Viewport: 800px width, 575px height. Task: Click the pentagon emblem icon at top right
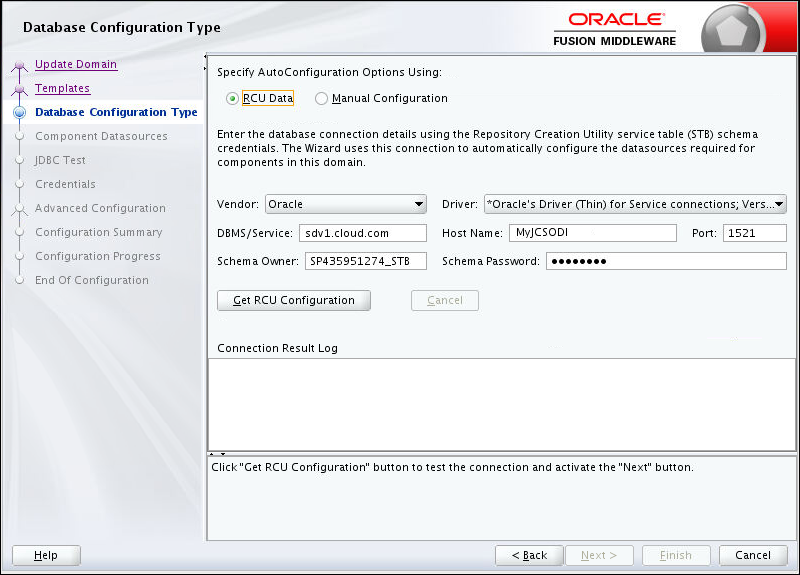732,30
